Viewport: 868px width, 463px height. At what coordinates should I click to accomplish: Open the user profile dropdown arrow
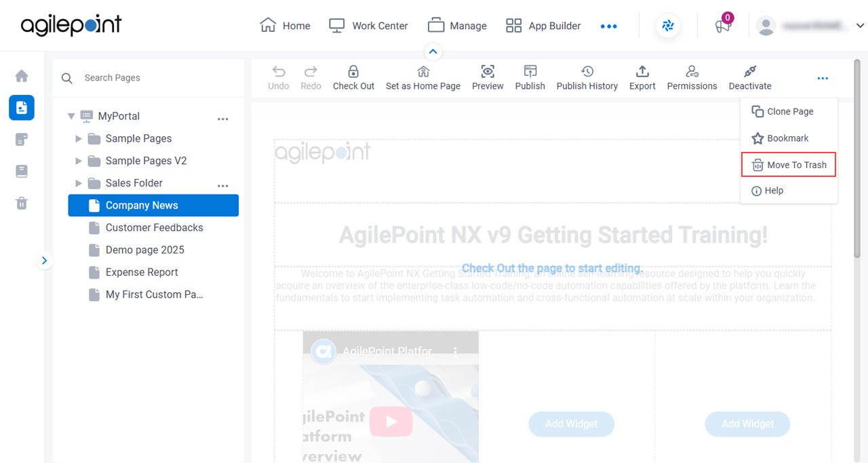(860, 26)
